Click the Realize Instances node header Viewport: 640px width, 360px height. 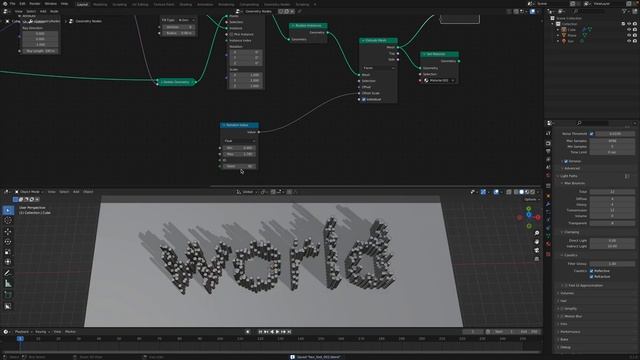[x=308, y=25]
